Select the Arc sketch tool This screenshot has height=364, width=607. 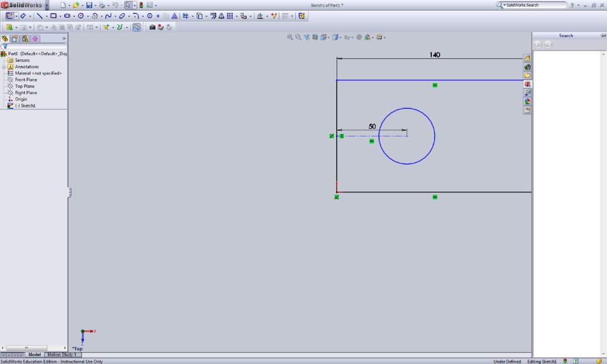coord(94,16)
